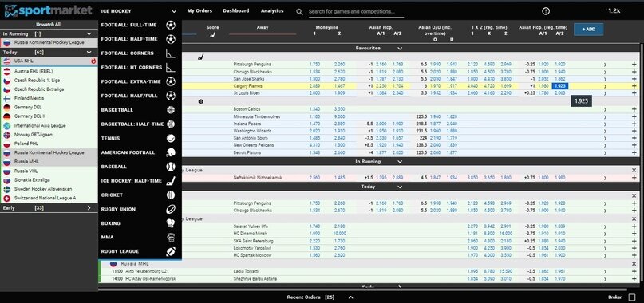Collapse the Favourites table section
Viewport: 644px width, 303px height.
click(x=400, y=49)
